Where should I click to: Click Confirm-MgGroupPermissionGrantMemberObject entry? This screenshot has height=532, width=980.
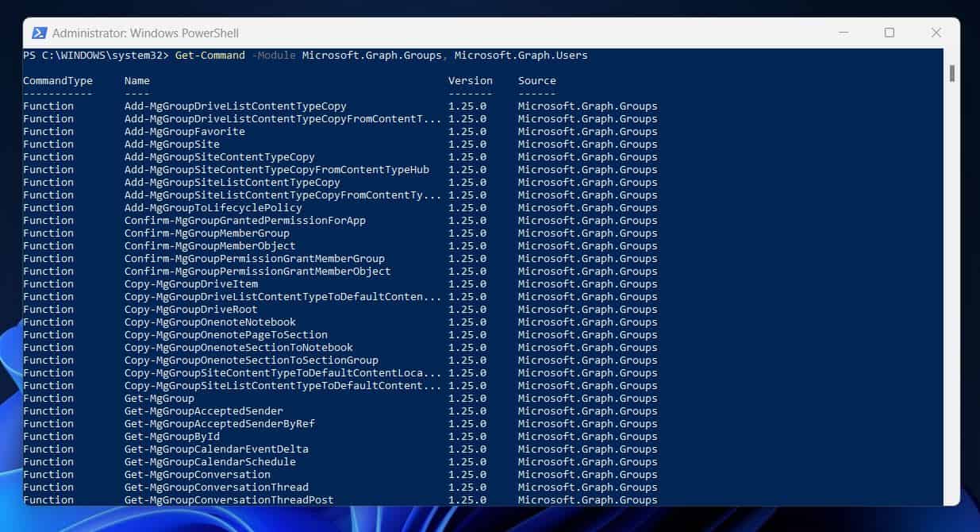click(258, 272)
